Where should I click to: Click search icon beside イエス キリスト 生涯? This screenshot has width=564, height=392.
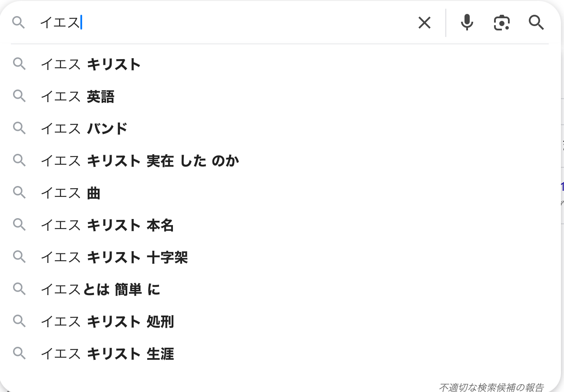tap(20, 353)
